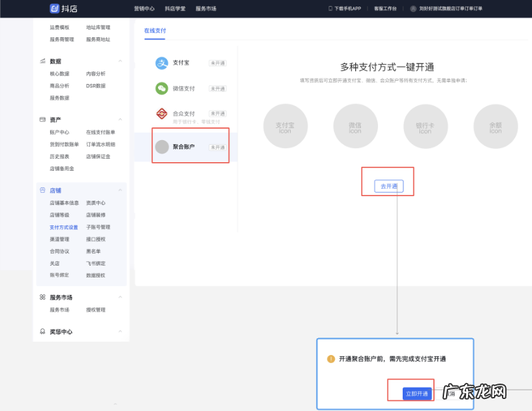The width and height of the screenshot is (532, 411).
Task: Open 商品分析 in the sidebar
Action: (x=59, y=86)
